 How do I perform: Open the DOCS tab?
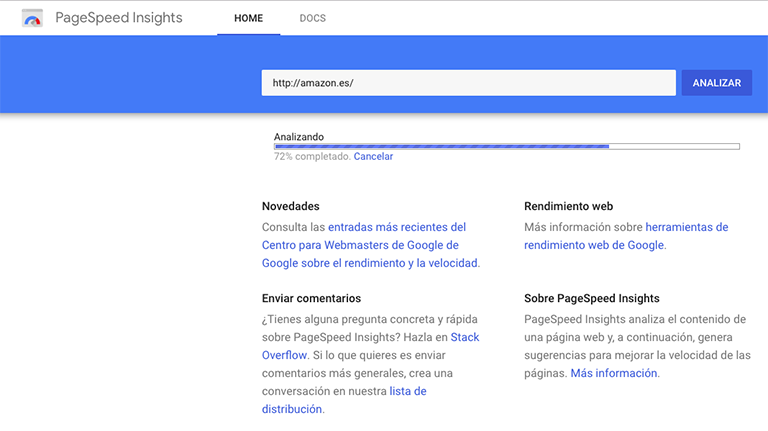tap(312, 18)
